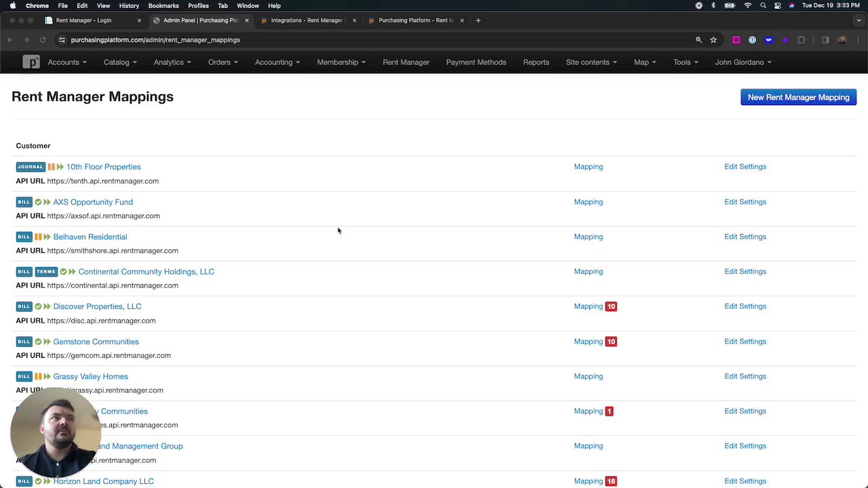
Task: Click the green check icon beside Gemstone Communities
Action: click(38, 342)
